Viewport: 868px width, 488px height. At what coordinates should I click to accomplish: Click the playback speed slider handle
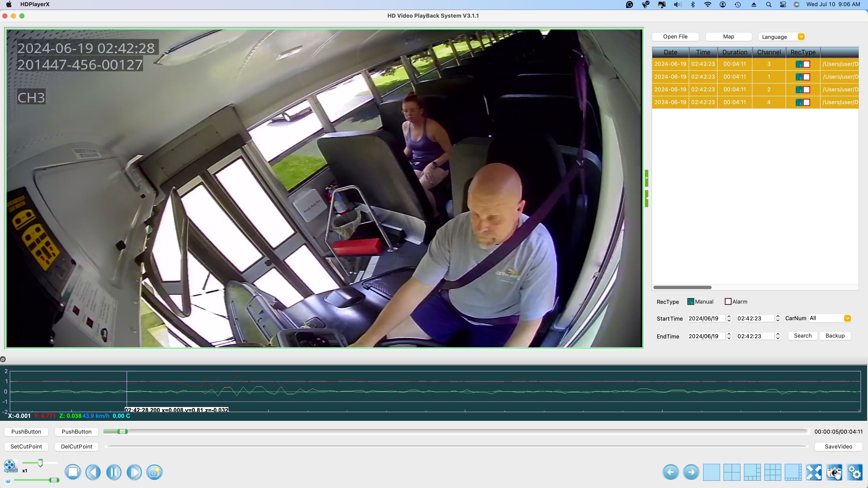[x=40, y=463]
